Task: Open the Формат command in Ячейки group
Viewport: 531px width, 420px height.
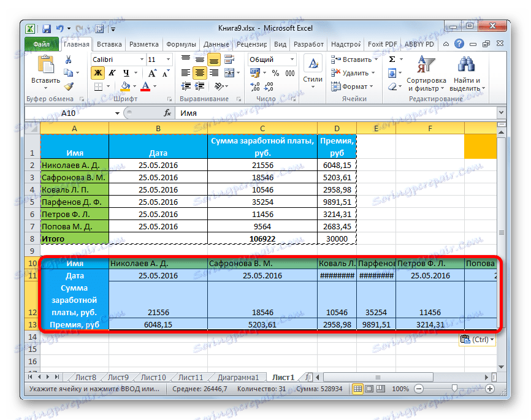Action: coord(351,86)
